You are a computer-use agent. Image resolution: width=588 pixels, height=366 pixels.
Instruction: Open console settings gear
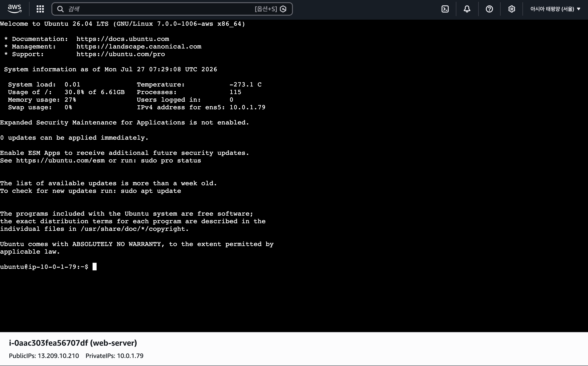point(512,9)
